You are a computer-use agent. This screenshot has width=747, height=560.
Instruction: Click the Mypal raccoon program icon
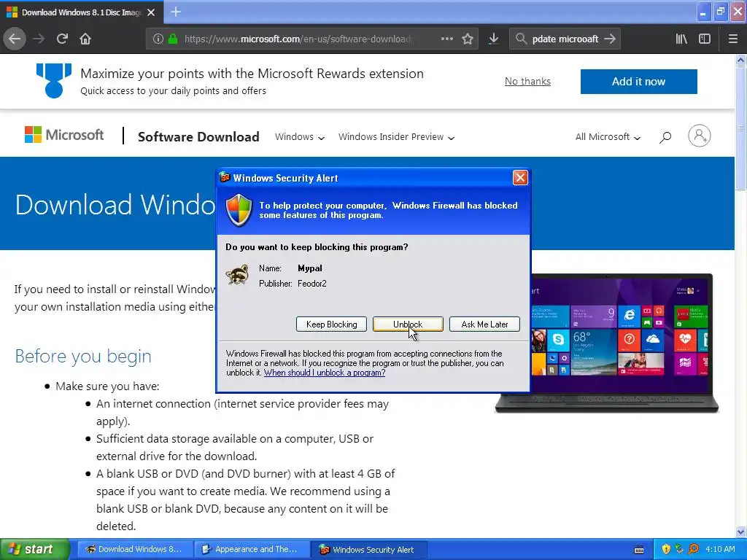[237, 275]
